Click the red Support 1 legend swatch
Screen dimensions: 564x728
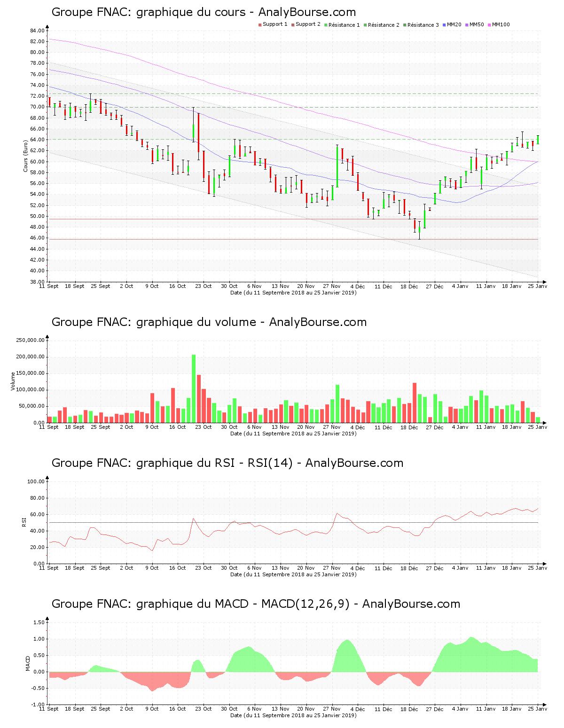[x=260, y=25]
